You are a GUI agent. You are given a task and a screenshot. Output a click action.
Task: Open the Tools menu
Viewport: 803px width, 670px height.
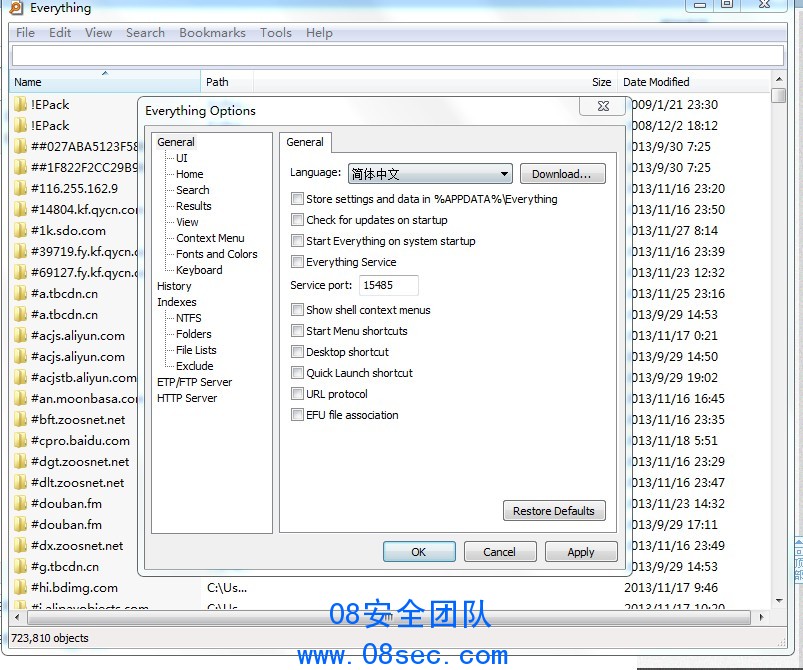pos(276,33)
